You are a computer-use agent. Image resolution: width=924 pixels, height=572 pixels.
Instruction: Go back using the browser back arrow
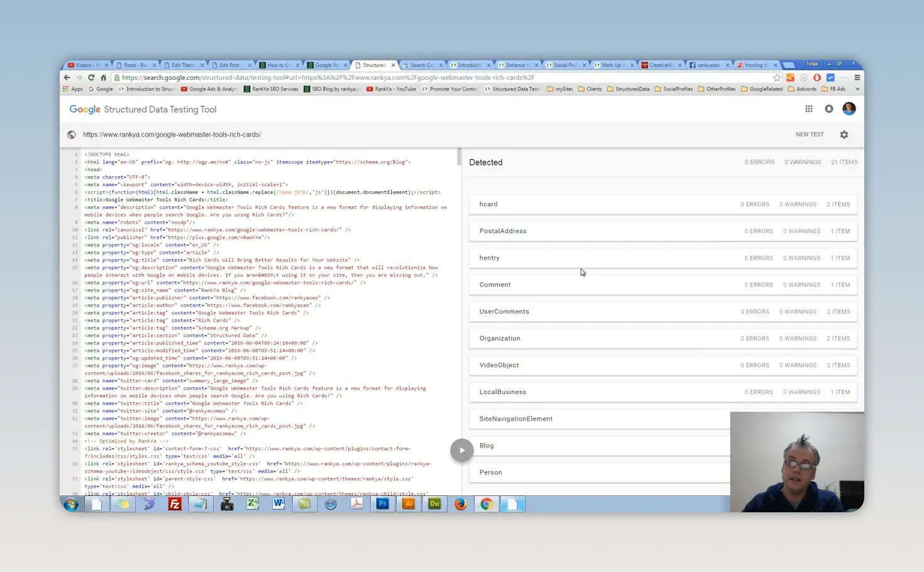pyautogui.click(x=67, y=77)
